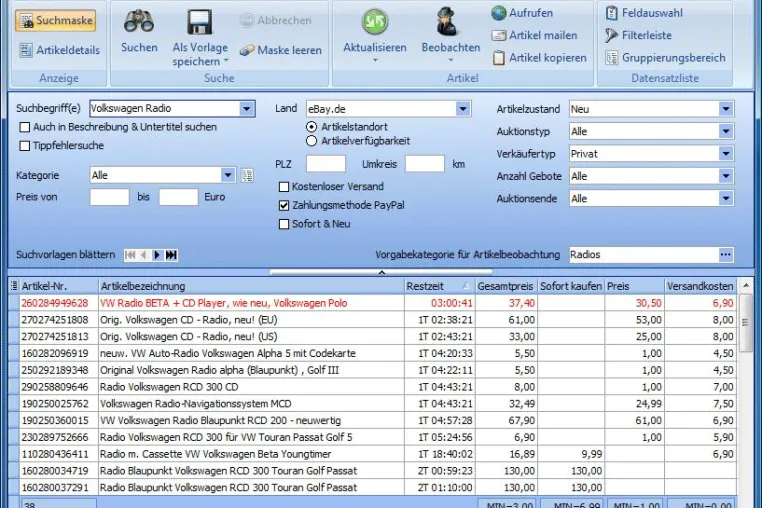Click the table vertical scrollbar thumb
This screenshot has height=508, width=762.
tap(745, 323)
